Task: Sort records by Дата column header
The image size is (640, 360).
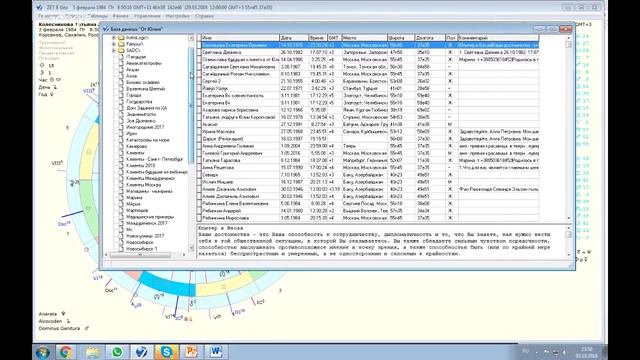Action: [x=293, y=38]
